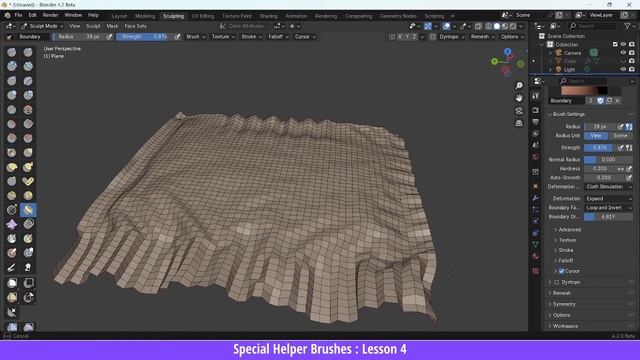Toggle Z symmetry in header
This screenshot has height=360, width=640.
414,37
